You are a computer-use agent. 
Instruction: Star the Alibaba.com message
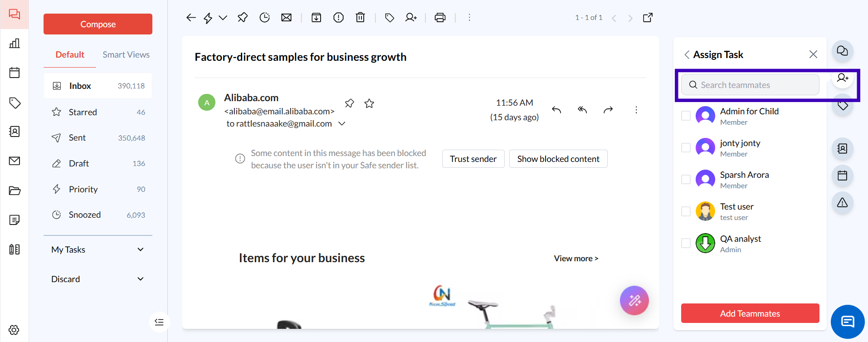click(369, 103)
